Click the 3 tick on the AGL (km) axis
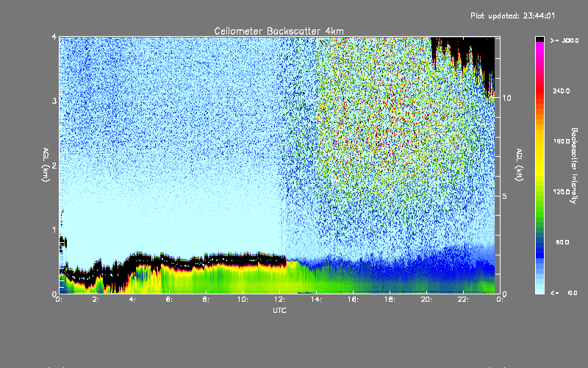This screenshot has width=588, height=368. (54, 101)
